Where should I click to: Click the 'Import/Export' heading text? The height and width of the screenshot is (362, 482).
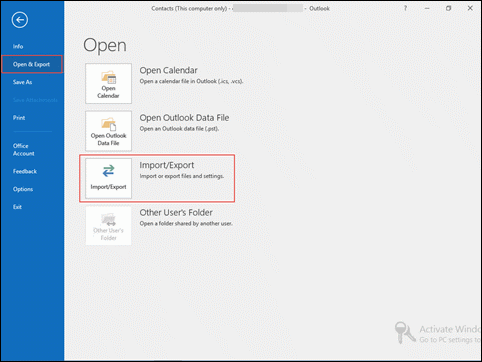tap(167, 165)
